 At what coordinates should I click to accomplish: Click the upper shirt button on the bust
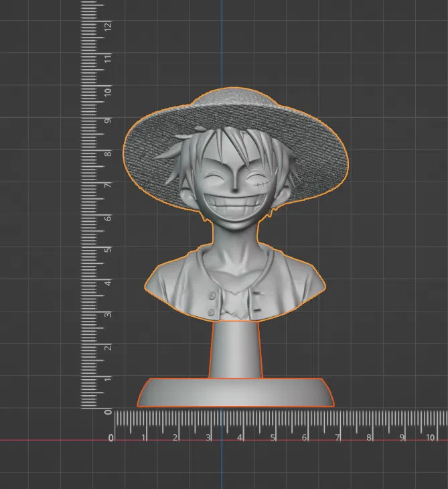pyautogui.click(x=212, y=295)
